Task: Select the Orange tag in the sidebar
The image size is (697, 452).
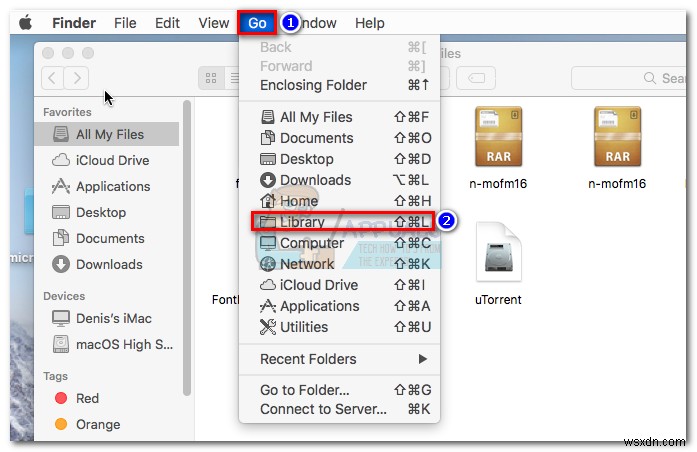Action: coord(107,424)
